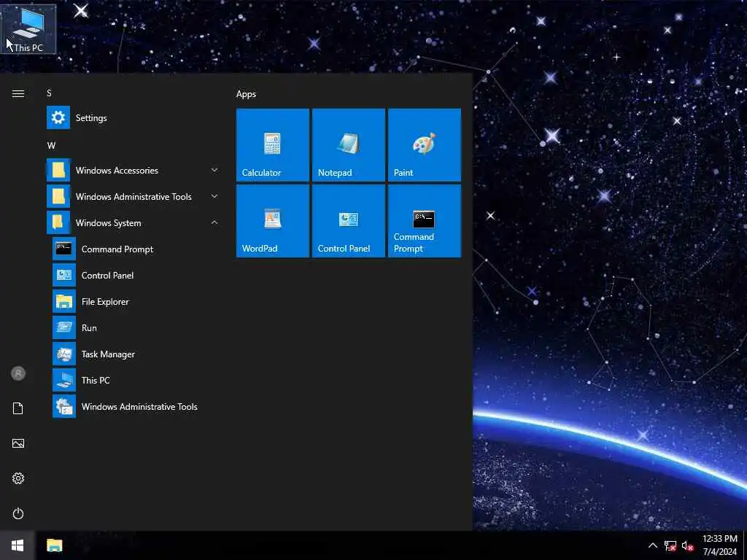The height and width of the screenshot is (560, 747).
Task: Click the date 7/4/2024 in taskbar
Action: 719,552
